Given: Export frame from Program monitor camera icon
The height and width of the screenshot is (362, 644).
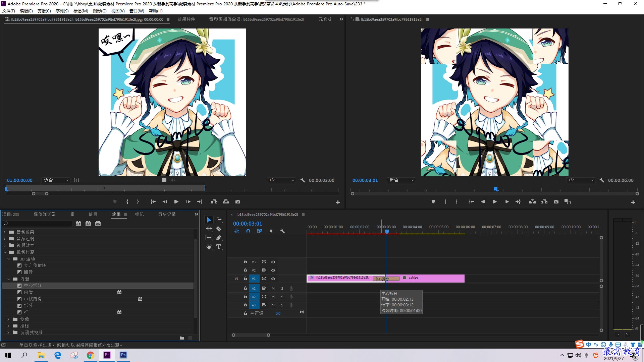Looking at the screenshot, I should (x=556, y=202).
